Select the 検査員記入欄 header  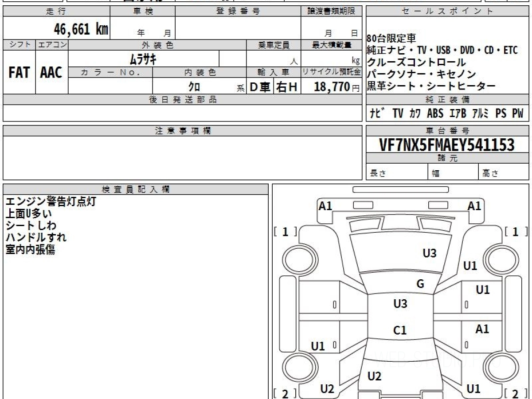[x=136, y=189]
